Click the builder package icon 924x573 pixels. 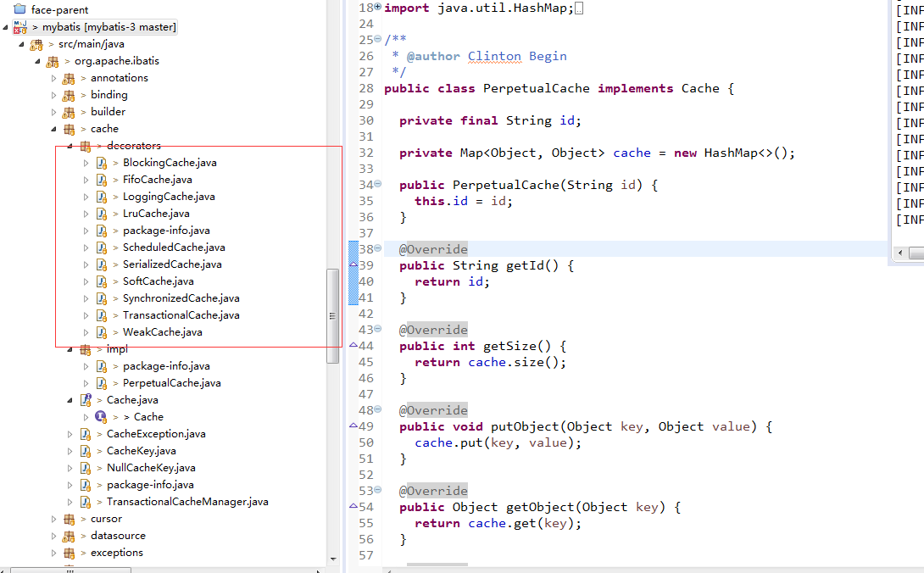(x=69, y=112)
